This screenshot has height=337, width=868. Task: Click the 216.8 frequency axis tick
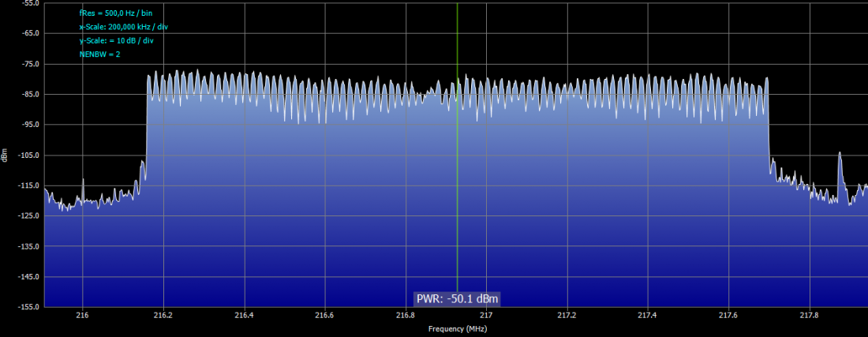406,314
